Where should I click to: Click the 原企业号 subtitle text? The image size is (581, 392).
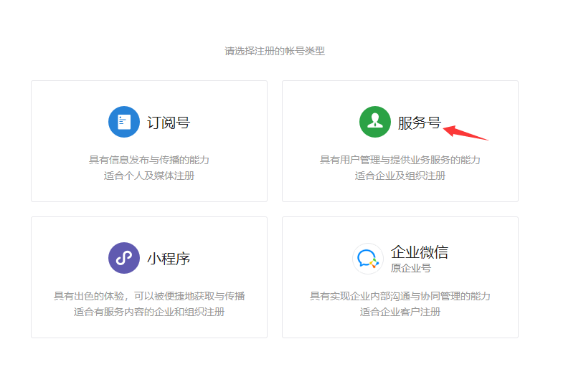(411, 268)
